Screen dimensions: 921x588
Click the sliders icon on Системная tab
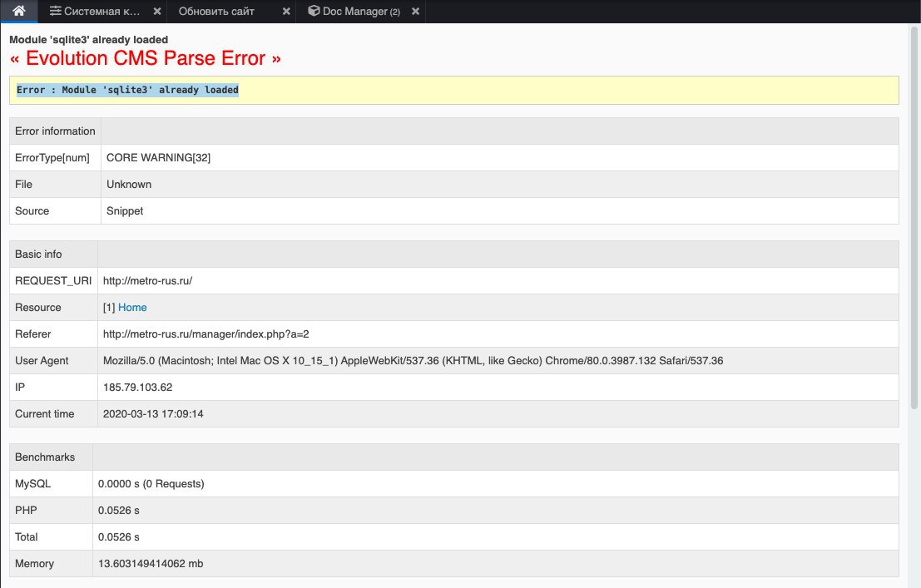(x=55, y=11)
